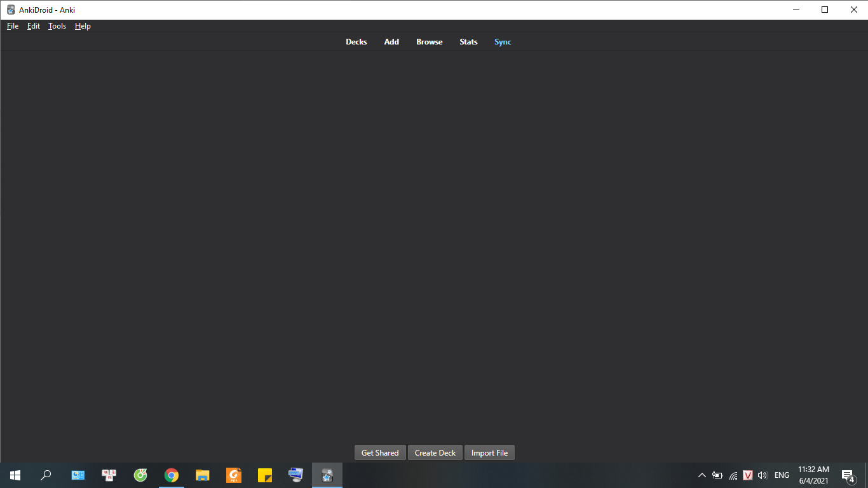Click the Anki taskbar icon
The width and height of the screenshot is (868, 488).
pos(327,475)
